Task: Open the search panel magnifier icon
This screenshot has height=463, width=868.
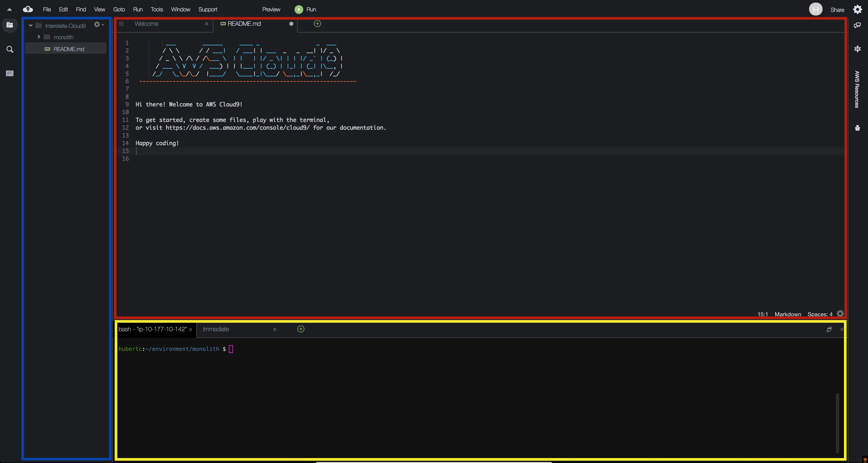Action: (x=10, y=50)
